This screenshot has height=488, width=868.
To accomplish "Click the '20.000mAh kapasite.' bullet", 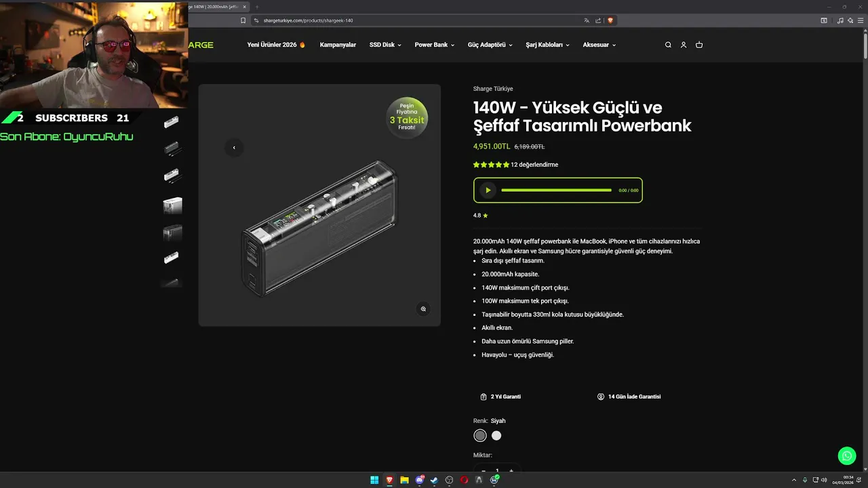I will point(511,274).
